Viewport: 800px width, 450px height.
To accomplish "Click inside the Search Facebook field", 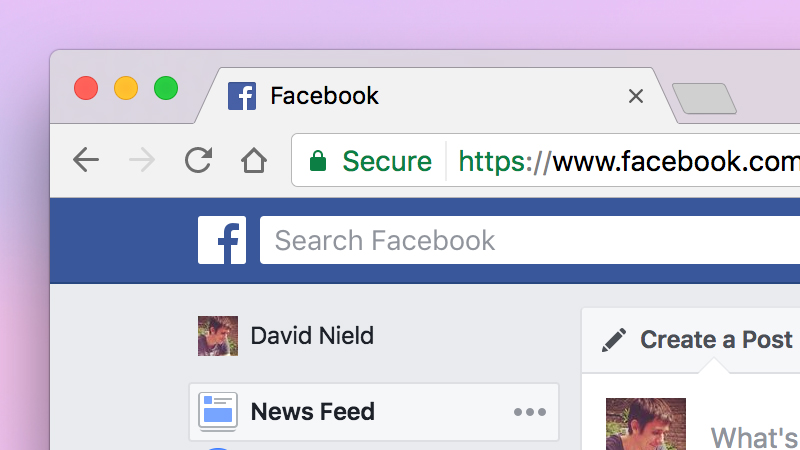I will coord(530,240).
